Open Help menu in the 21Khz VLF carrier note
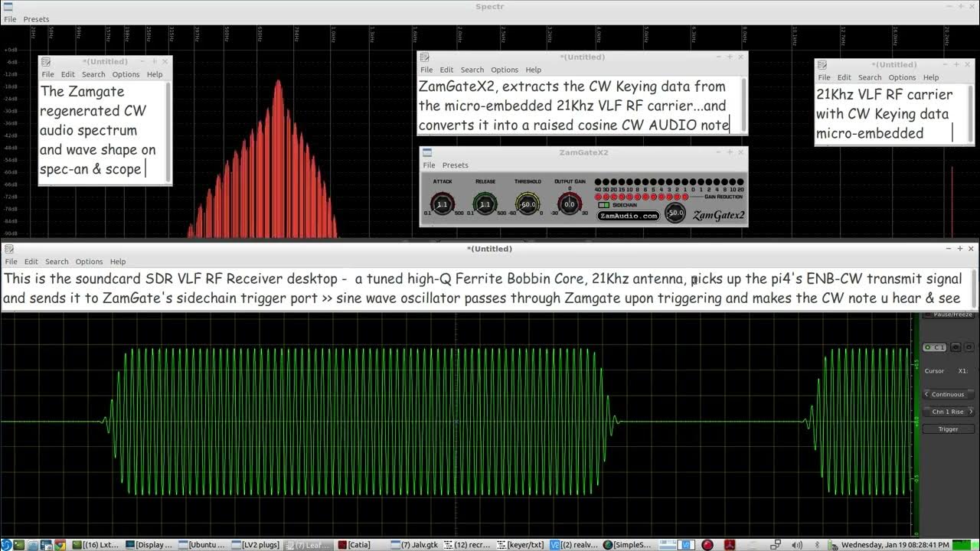The width and height of the screenshot is (980, 551). point(931,77)
